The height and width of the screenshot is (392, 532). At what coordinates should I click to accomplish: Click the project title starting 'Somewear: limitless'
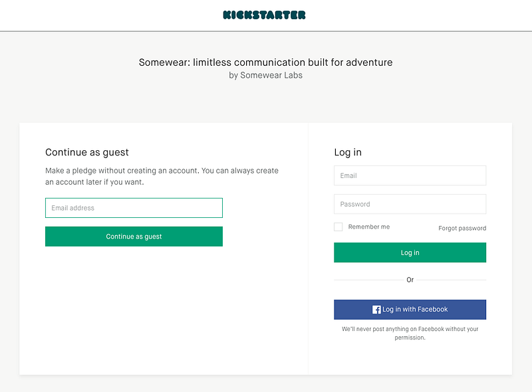click(265, 62)
